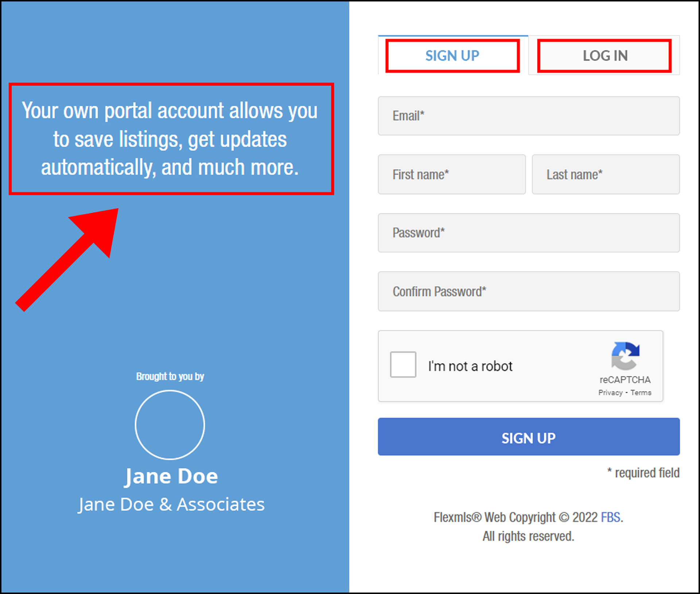
Task: Click the Jane Doe agent name
Action: point(171,476)
